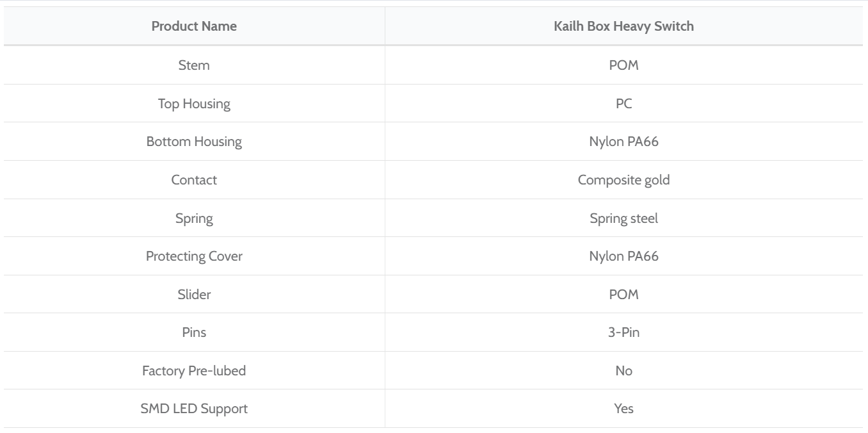Select the "Top Housing" label cell

coord(194,104)
